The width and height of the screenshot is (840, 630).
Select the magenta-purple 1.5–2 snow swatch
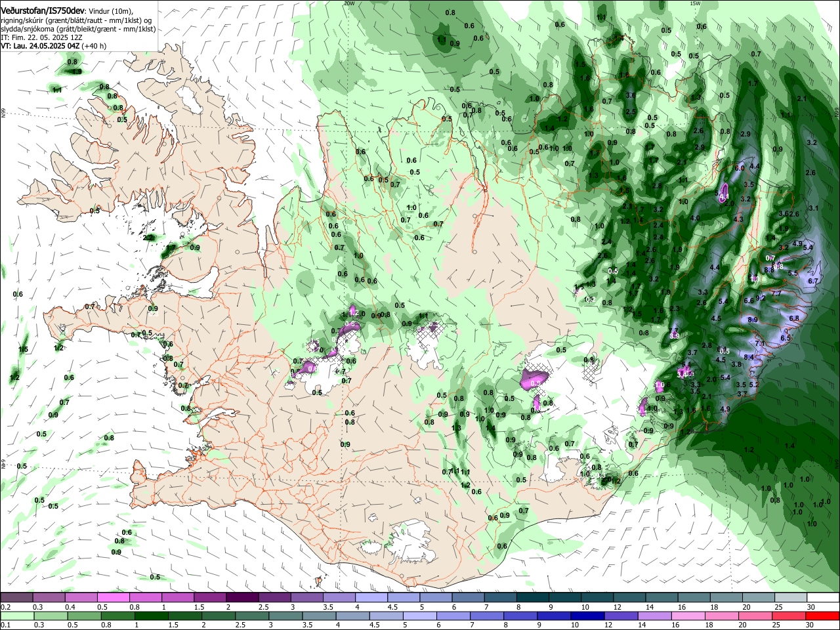click(209, 598)
